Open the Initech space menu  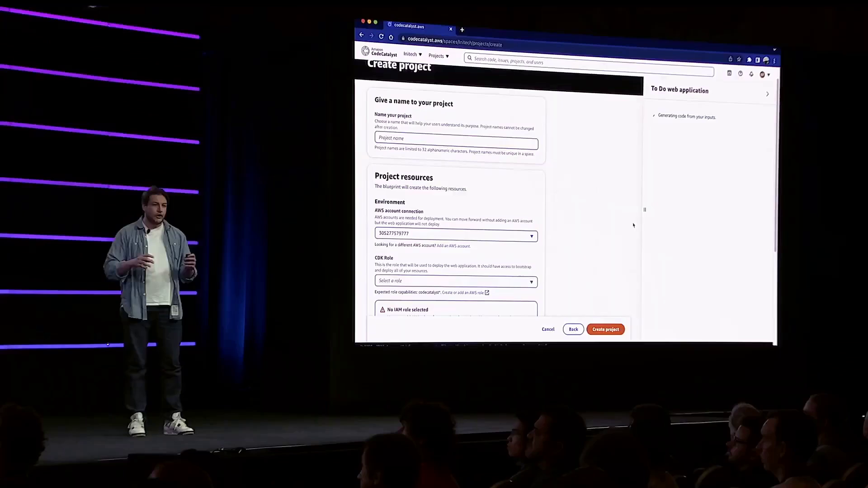(x=412, y=54)
